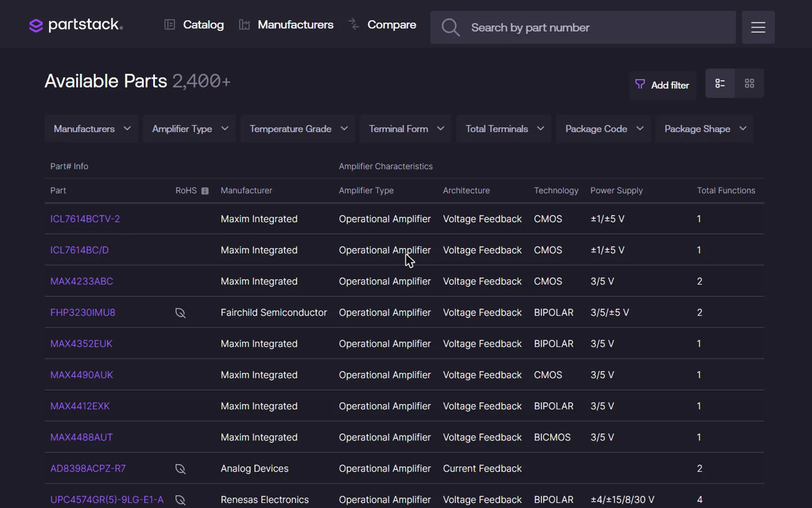
Task: Open the Package Code dropdown
Action: tap(603, 129)
